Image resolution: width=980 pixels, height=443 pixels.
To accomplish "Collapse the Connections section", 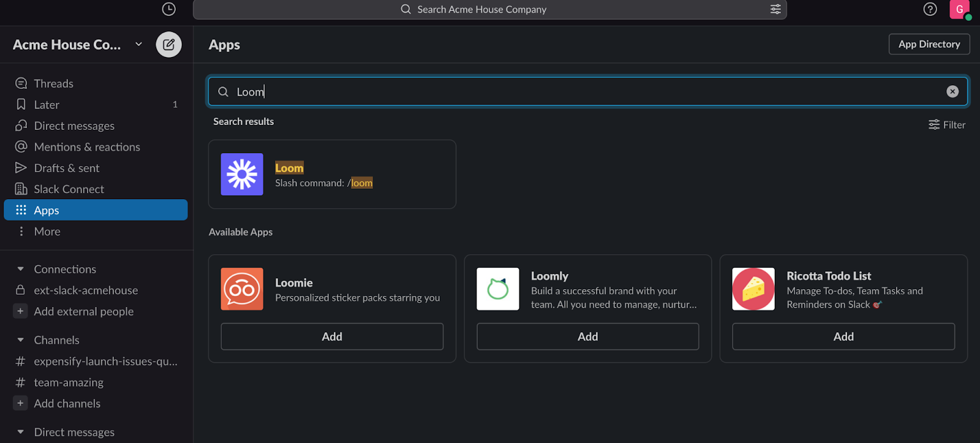I will click(20, 269).
